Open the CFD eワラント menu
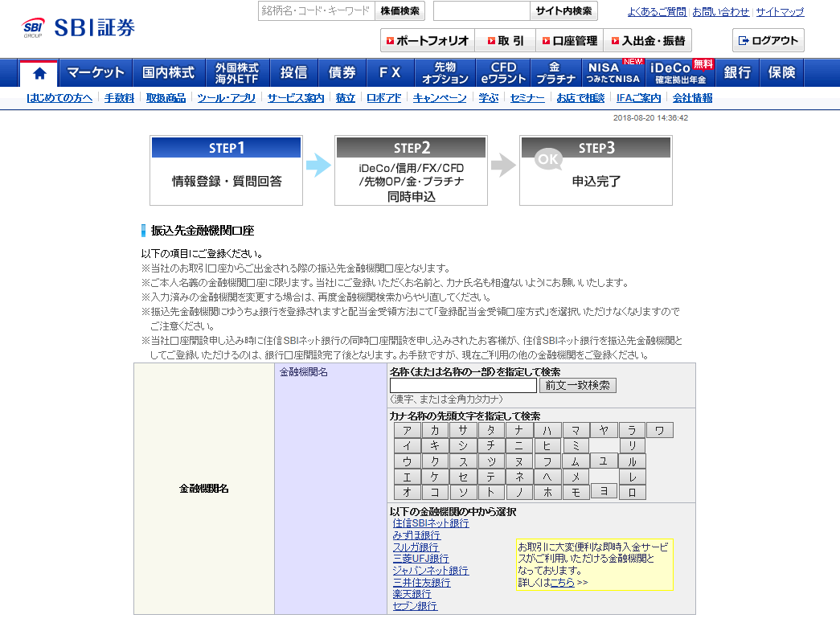The image size is (840, 635). (503, 73)
